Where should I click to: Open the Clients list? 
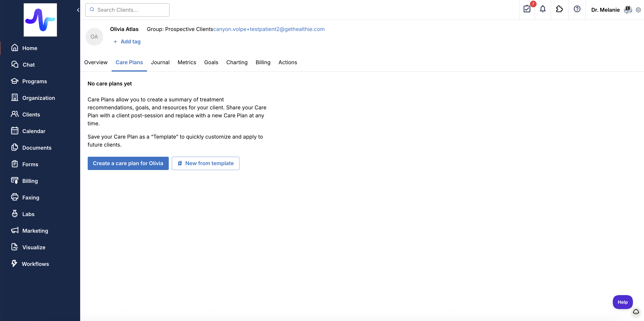pyautogui.click(x=25, y=114)
